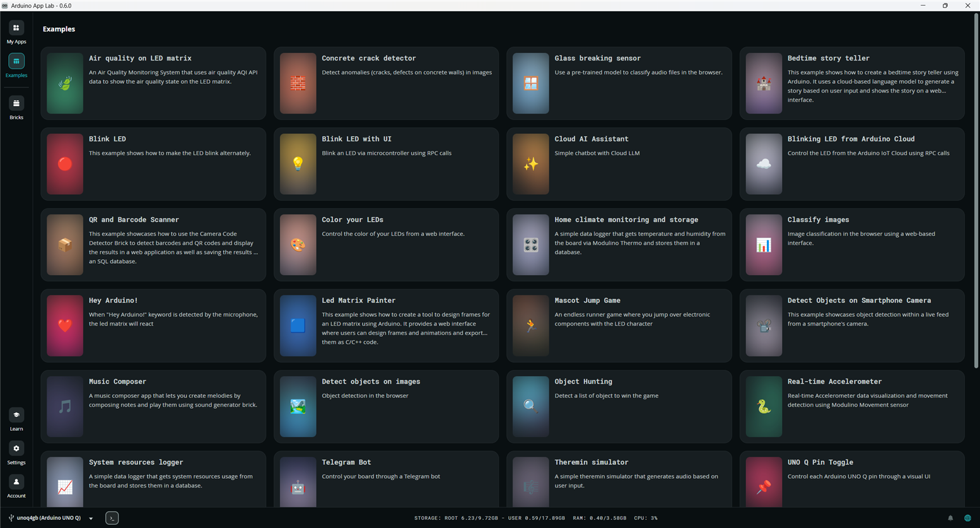Screen dimensions: 980x528
Task: Click the leaf icon for Air quality
Action: [65, 83]
